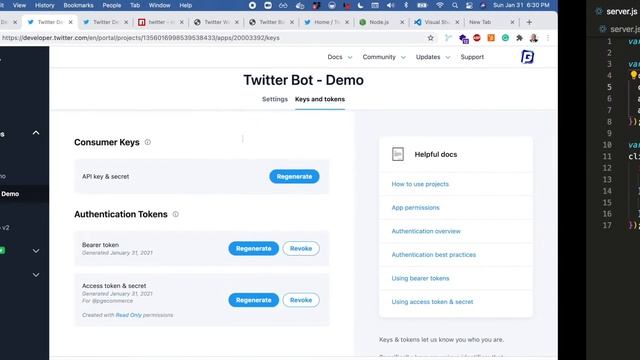Viewport: 640px width, 360px height.
Task: Show info for Consumer Keys
Action: [x=148, y=142]
